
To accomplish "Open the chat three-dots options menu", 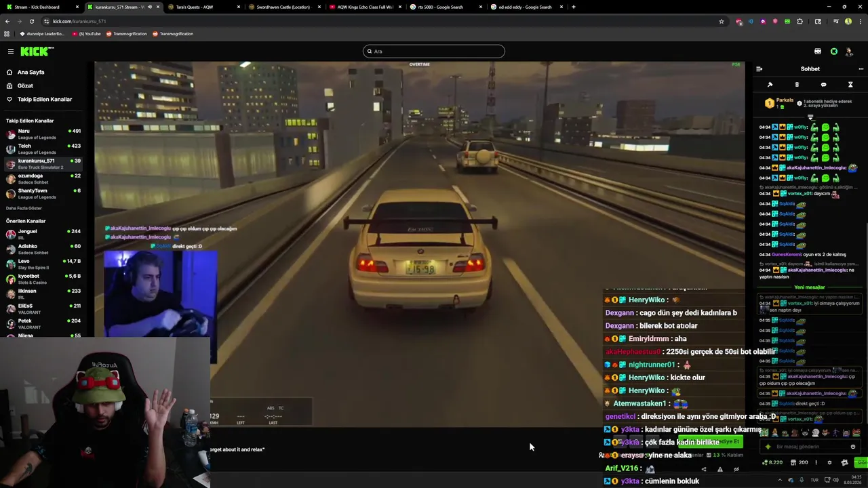I will coord(861,68).
